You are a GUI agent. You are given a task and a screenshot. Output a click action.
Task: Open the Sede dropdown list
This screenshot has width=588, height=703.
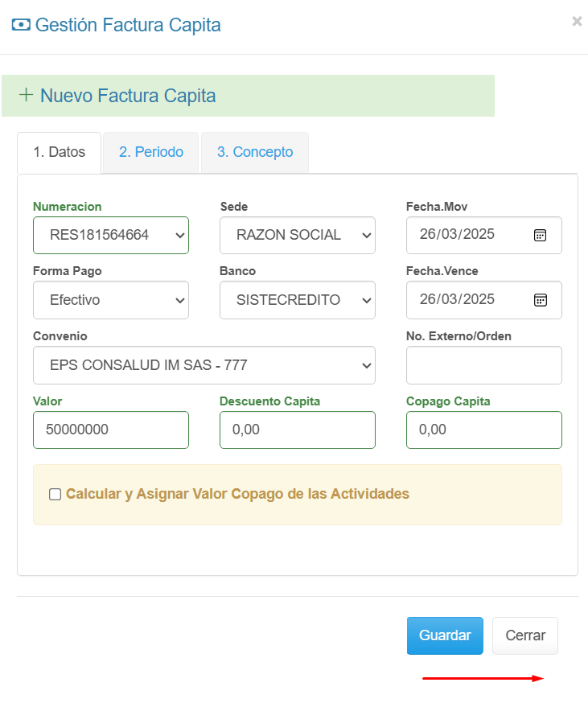pos(298,236)
